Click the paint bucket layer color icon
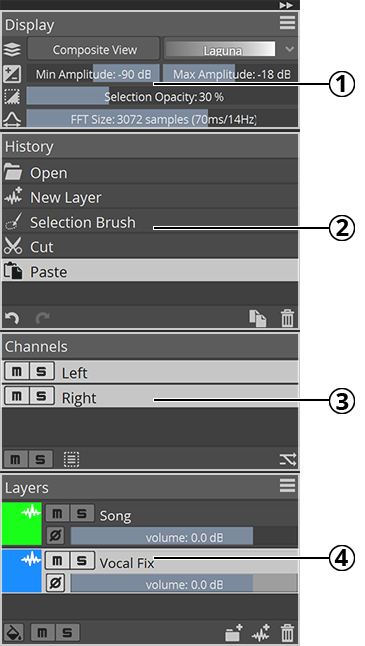Viewport: 365px width, 646px height. click(x=14, y=632)
